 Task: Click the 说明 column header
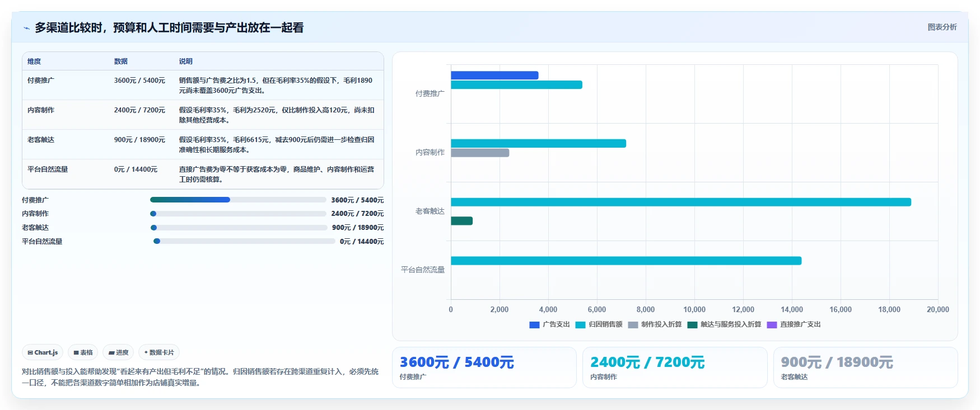186,62
